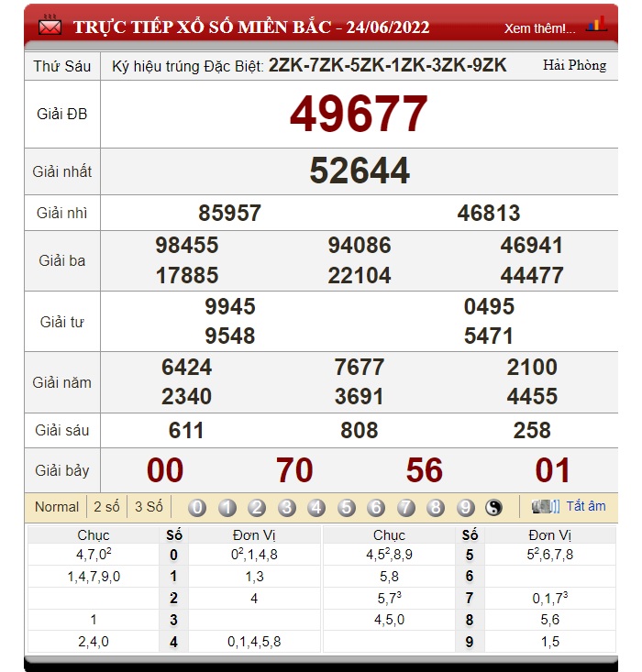Select number ball 4 filter
The height and width of the screenshot is (672, 642).
tap(316, 507)
